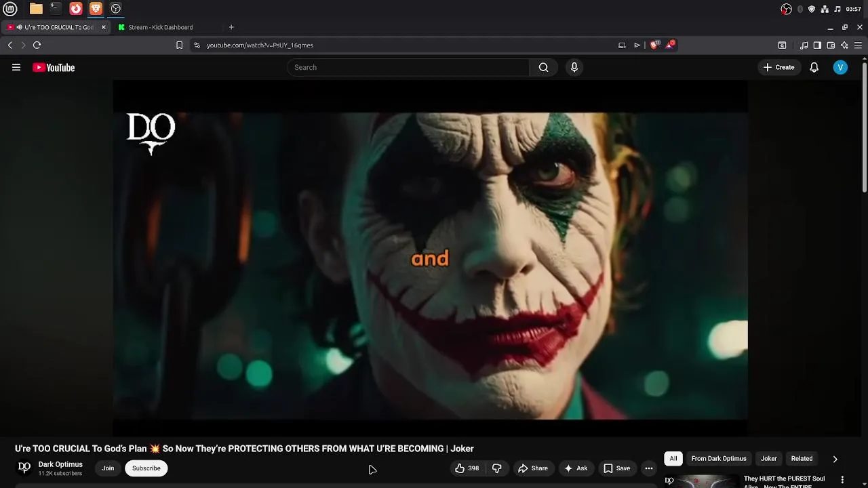Toggle the browser sidebar panel
Image resolution: width=868 pixels, height=488 pixels.
click(x=817, y=45)
